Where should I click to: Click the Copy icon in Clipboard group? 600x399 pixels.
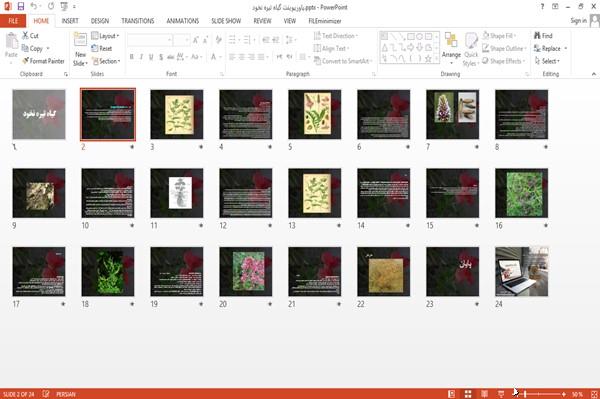point(25,48)
